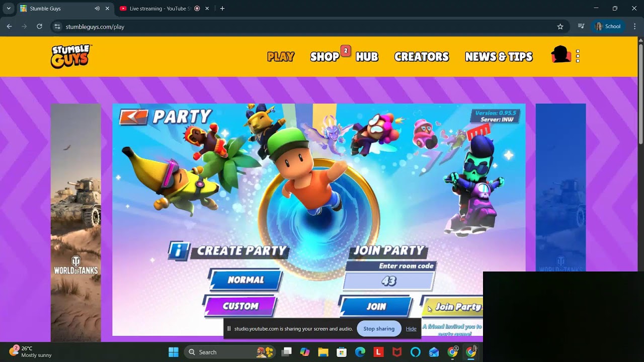Viewport: 644px width, 362px height.
Task: Close the Live streaming YouTube tab
Action: click(207, 9)
